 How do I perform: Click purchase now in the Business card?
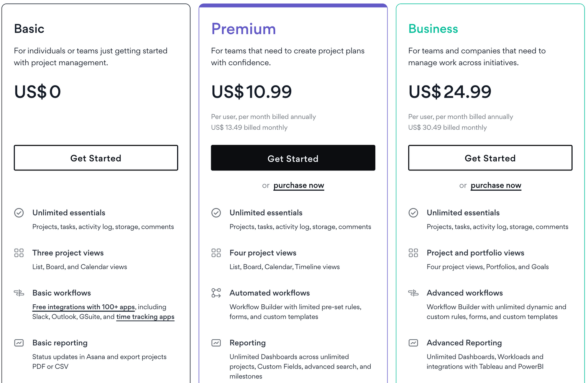(496, 185)
